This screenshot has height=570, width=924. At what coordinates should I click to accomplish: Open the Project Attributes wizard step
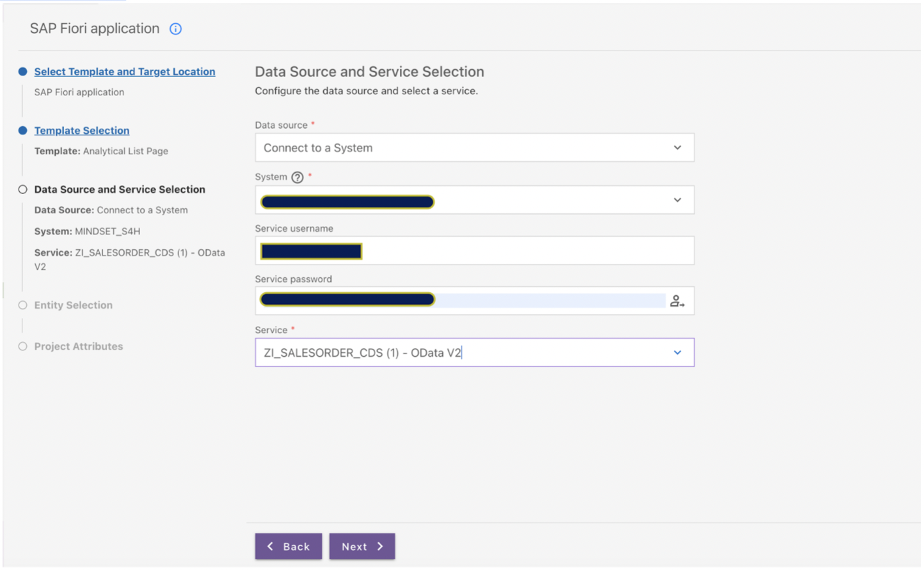click(79, 346)
